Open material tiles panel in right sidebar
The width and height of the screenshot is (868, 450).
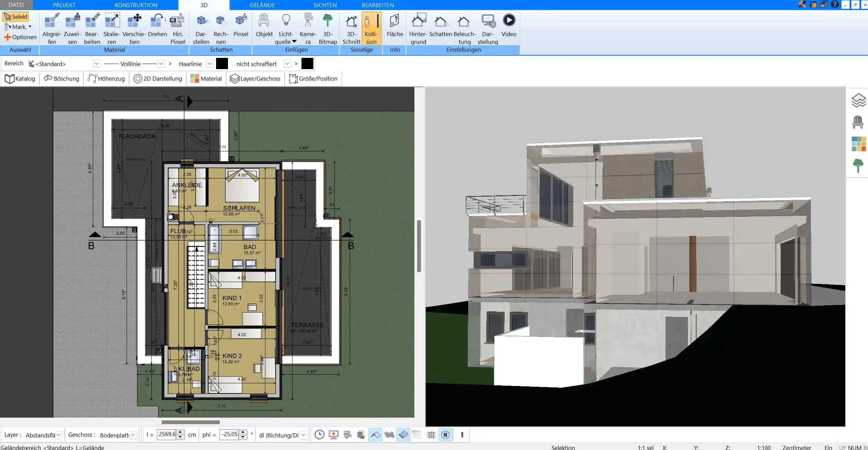coord(858,144)
